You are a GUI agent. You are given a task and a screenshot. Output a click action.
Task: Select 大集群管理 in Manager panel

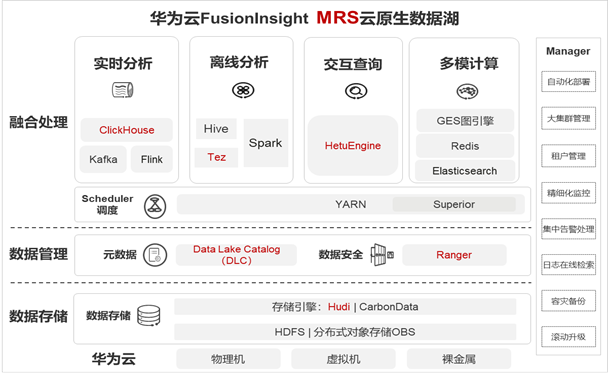coord(568,118)
